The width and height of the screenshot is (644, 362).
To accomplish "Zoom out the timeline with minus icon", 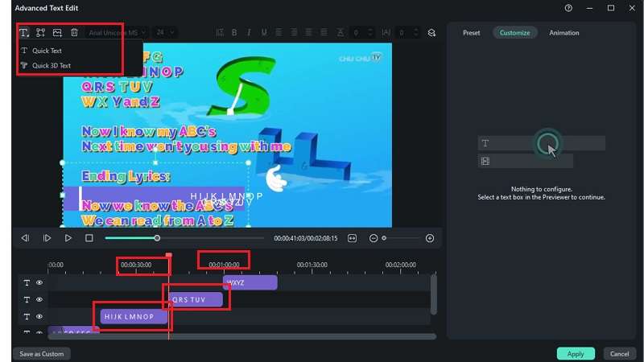I will pos(373,238).
